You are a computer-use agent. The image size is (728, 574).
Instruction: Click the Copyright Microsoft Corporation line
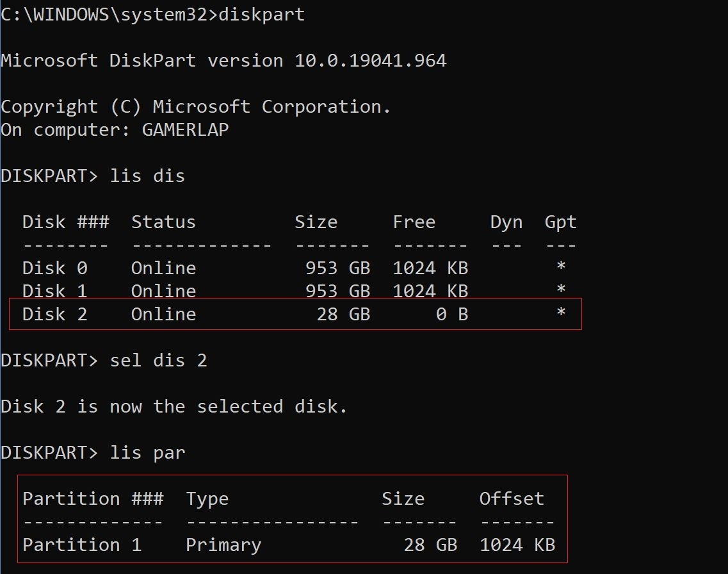point(195,107)
